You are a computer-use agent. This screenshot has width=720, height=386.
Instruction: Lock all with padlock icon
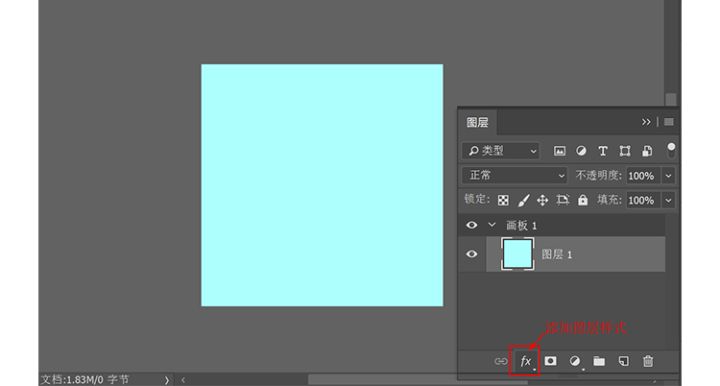click(583, 200)
